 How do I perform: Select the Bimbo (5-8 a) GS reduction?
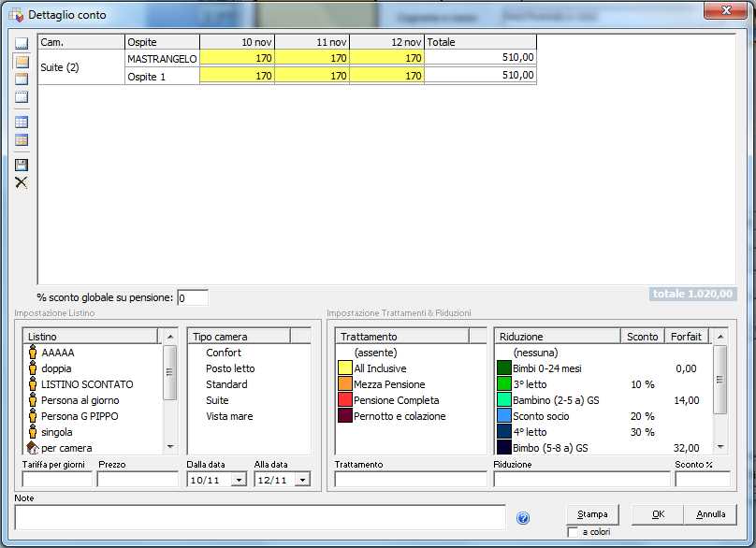(603, 448)
